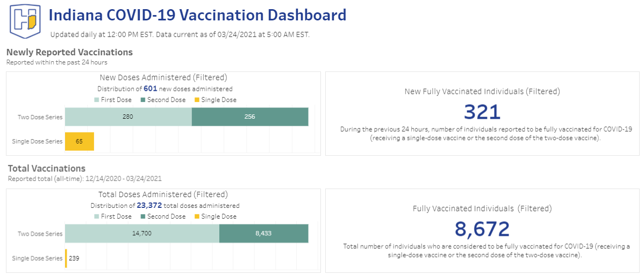Click Second Dose legend item in Total Doses chart
The height and width of the screenshot is (275, 644).
click(x=163, y=216)
